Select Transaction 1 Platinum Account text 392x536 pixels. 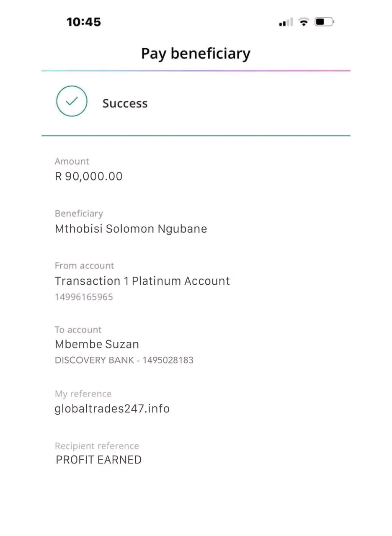click(142, 281)
